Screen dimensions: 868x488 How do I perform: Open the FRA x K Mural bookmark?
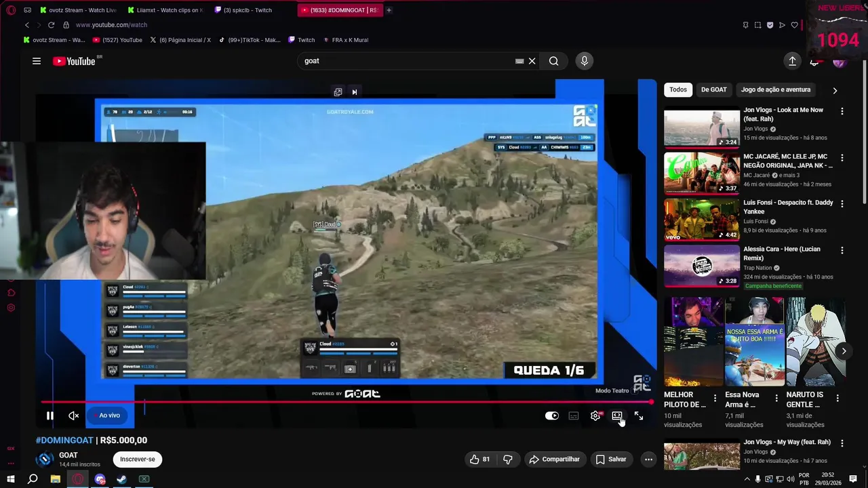click(x=345, y=40)
